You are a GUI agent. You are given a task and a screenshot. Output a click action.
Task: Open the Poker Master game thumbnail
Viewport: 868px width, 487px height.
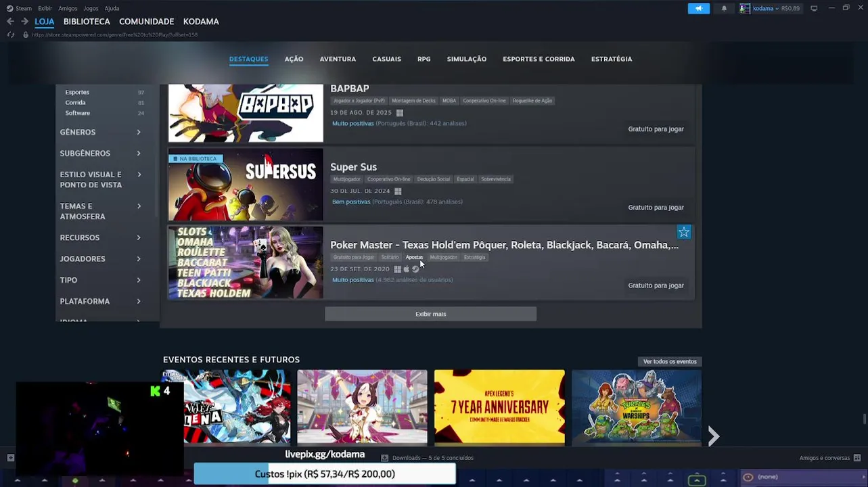tap(246, 262)
